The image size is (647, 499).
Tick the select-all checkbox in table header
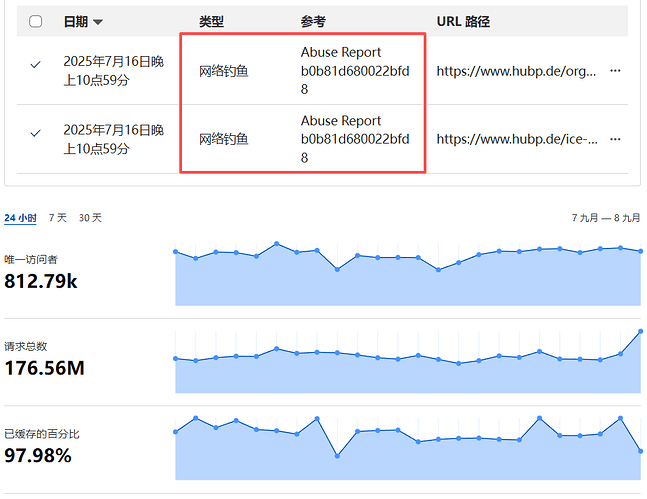point(35,21)
